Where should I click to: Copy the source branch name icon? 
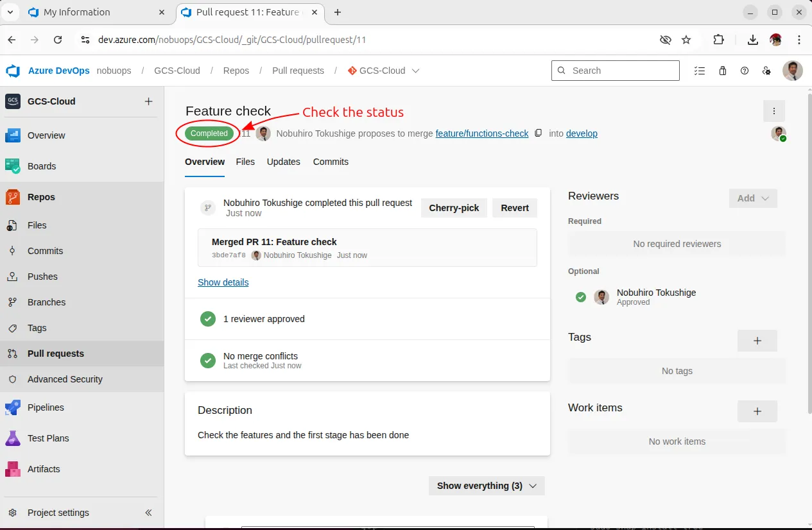pos(539,133)
